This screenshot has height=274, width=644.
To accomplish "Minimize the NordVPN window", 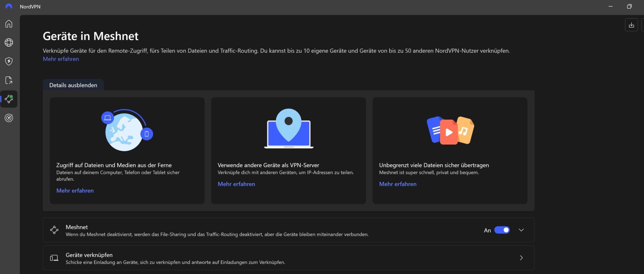I will pyautogui.click(x=610, y=6).
